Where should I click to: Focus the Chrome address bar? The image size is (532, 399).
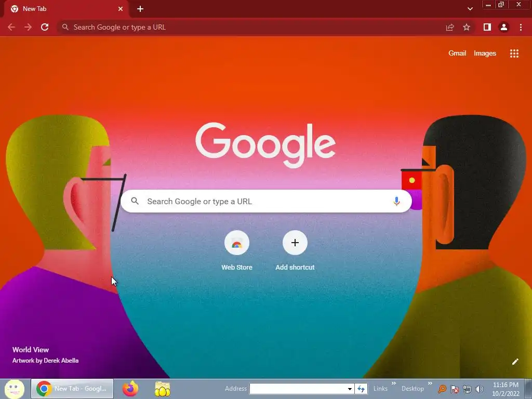[x=251, y=27]
